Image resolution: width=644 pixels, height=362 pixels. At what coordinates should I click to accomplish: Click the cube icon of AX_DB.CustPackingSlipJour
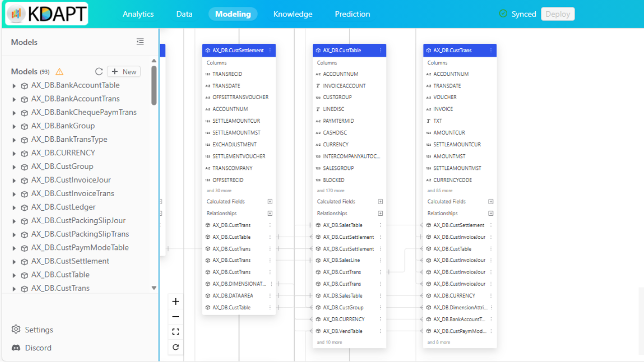pyautogui.click(x=24, y=221)
